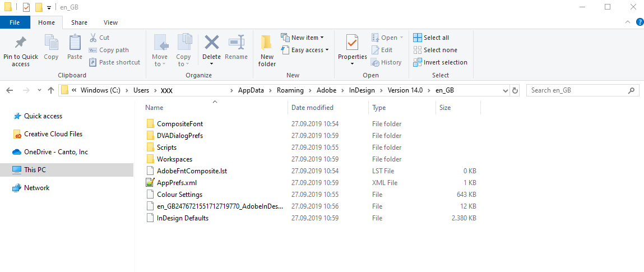The height and width of the screenshot is (272, 644).
Task: Click Version 14.0 in the breadcrumb
Action: (x=406, y=90)
